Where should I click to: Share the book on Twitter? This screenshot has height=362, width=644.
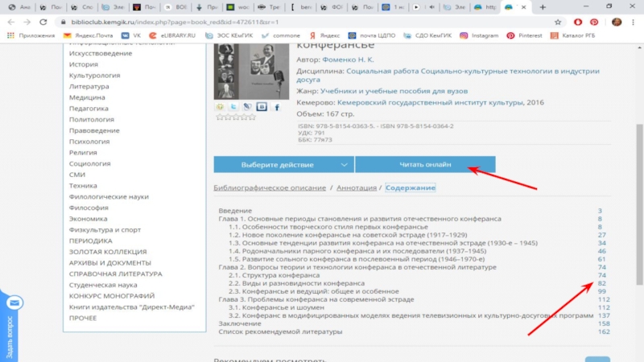click(x=233, y=106)
